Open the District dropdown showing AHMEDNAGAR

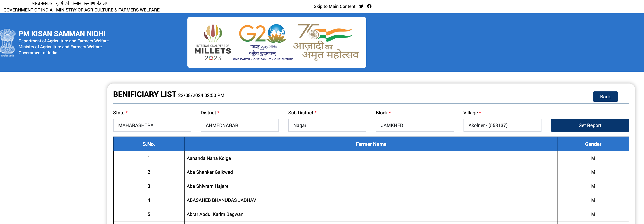click(x=239, y=125)
